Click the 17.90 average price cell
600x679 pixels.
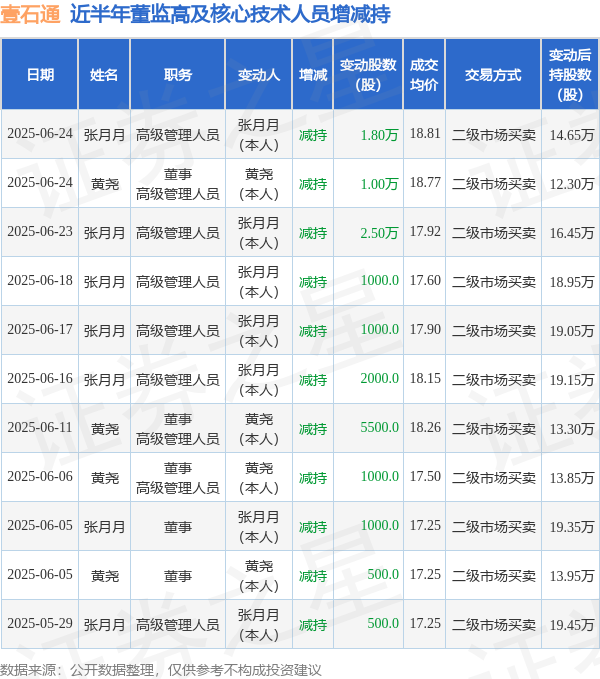point(425,329)
